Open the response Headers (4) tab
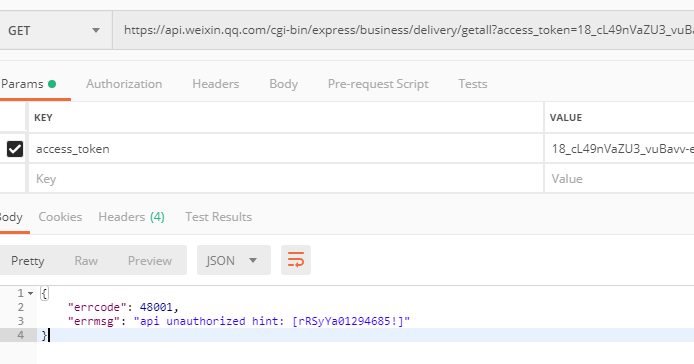 [131, 217]
